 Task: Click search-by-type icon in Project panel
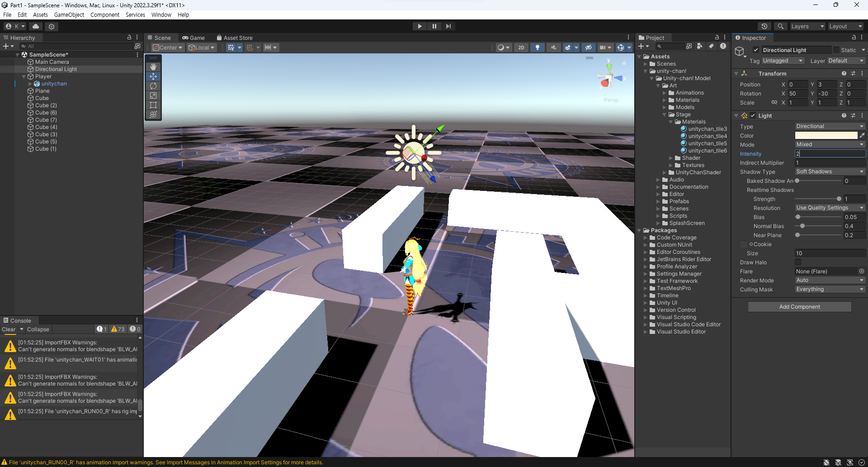coord(699,46)
